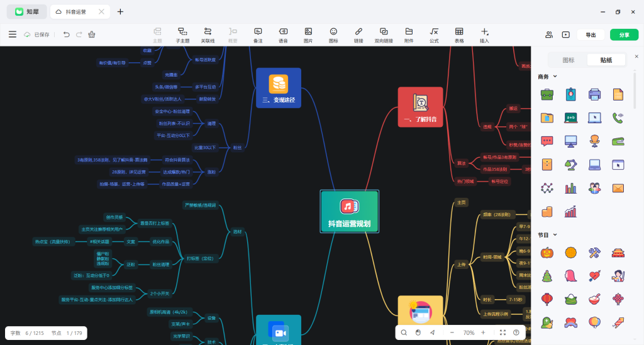Select the green briefcase sticker
The width and height of the screenshot is (644, 345).
coord(547,94)
